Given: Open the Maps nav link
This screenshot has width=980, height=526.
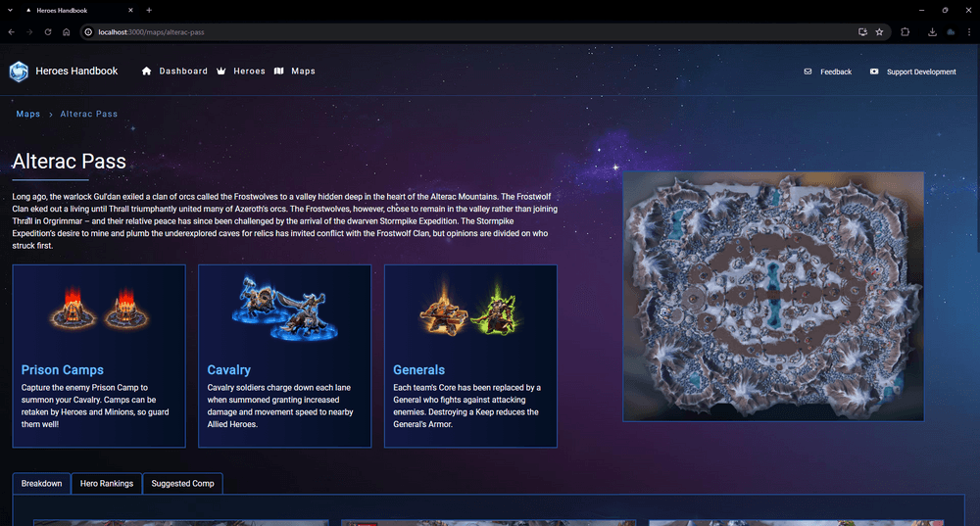Looking at the screenshot, I should tap(303, 72).
